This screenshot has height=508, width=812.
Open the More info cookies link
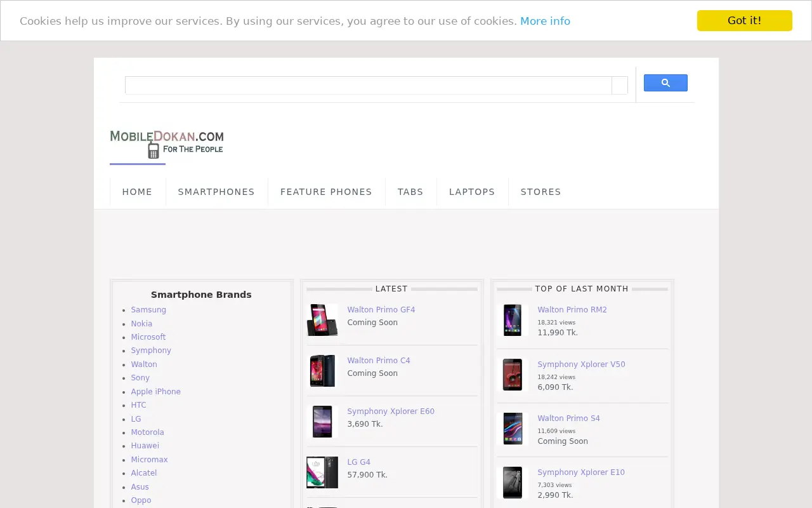point(545,21)
